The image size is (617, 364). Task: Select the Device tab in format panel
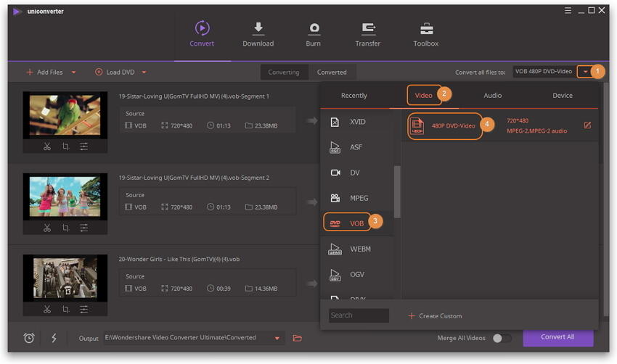(x=563, y=96)
